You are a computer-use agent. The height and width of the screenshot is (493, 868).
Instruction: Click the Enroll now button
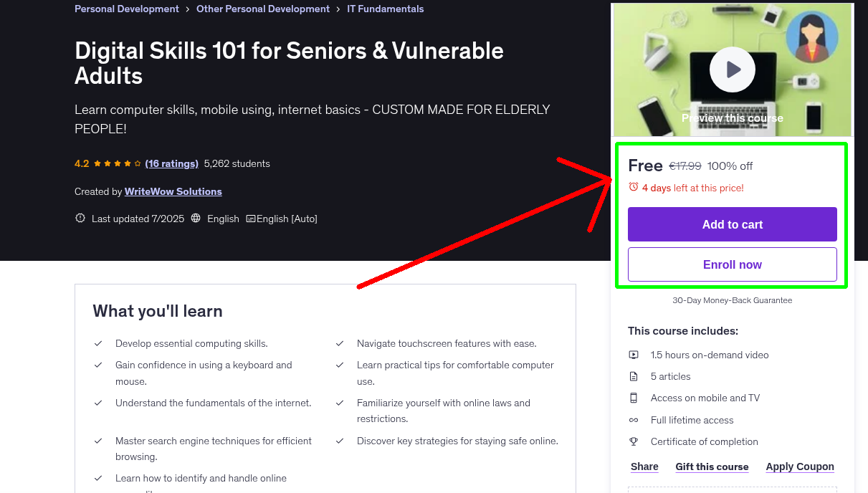732,264
